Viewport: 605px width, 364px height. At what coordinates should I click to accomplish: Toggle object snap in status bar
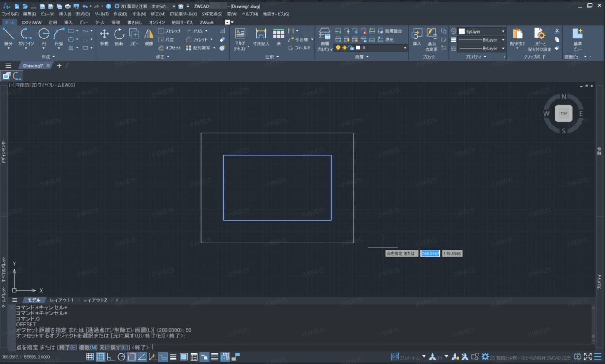coord(131,357)
